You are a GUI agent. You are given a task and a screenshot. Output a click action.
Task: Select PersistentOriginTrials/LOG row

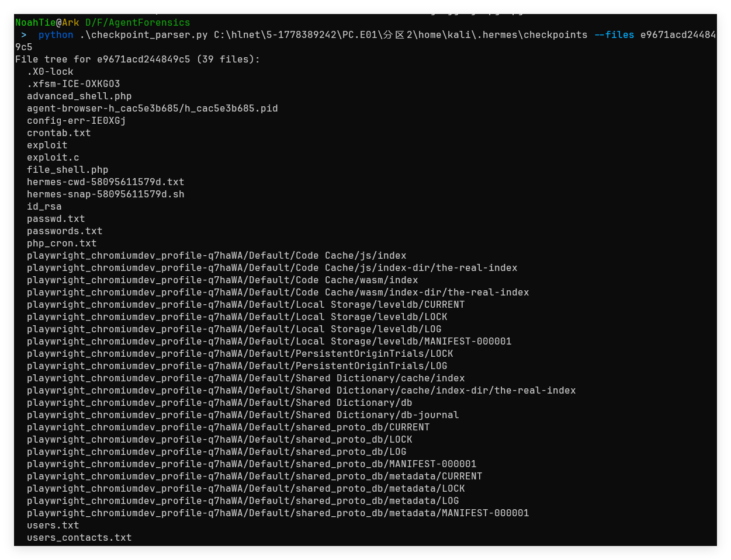tap(237, 366)
